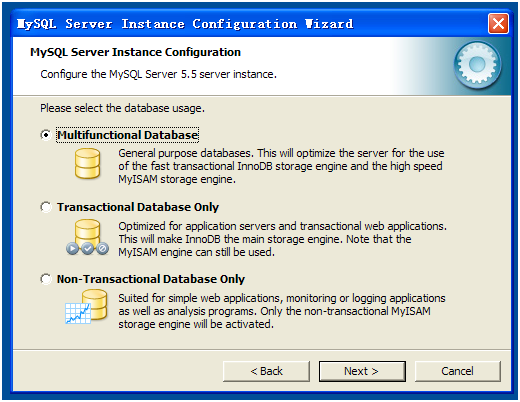The width and height of the screenshot is (520, 402).
Task: Click the Non-Transactional Database Only label
Action: pyautogui.click(x=151, y=279)
